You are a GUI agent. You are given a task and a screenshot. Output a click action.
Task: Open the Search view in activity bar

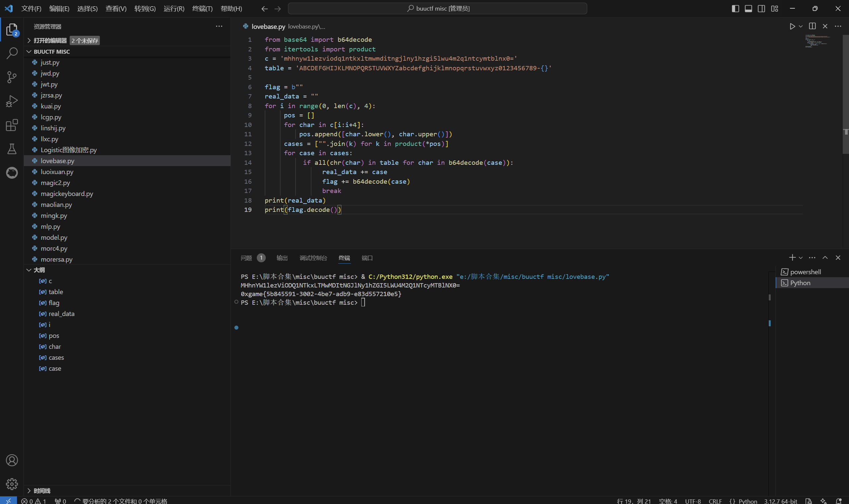12,53
